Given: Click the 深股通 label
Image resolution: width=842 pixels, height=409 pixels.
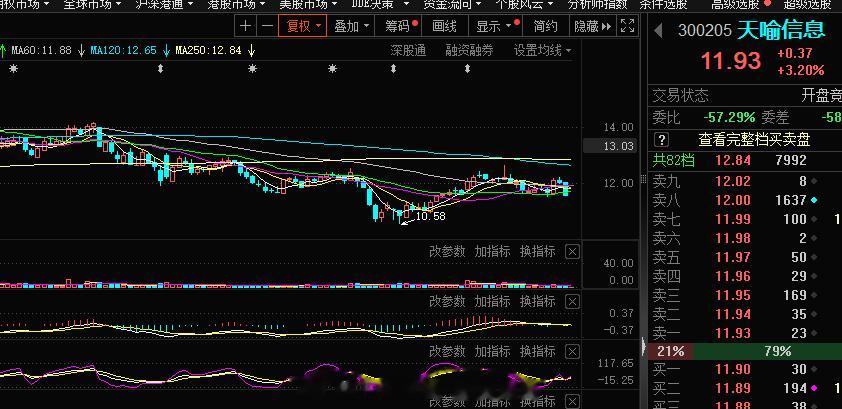Looking at the screenshot, I should click(x=408, y=51).
